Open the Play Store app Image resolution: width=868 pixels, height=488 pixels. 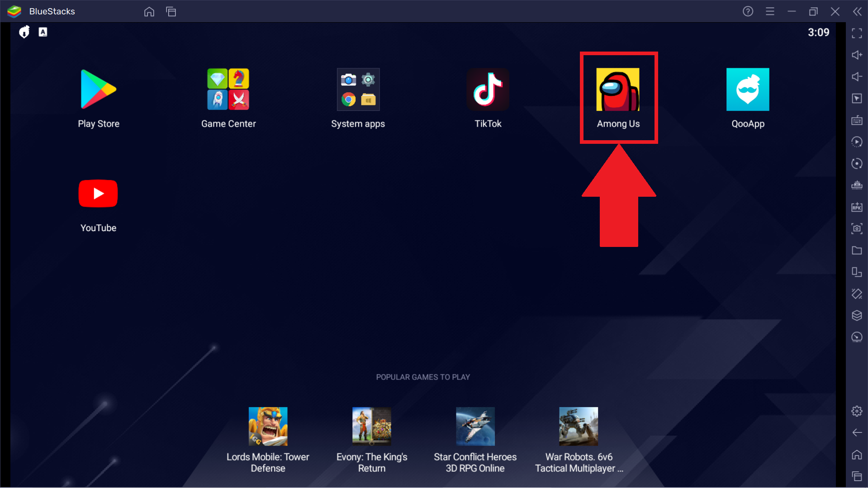pos(99,90)
